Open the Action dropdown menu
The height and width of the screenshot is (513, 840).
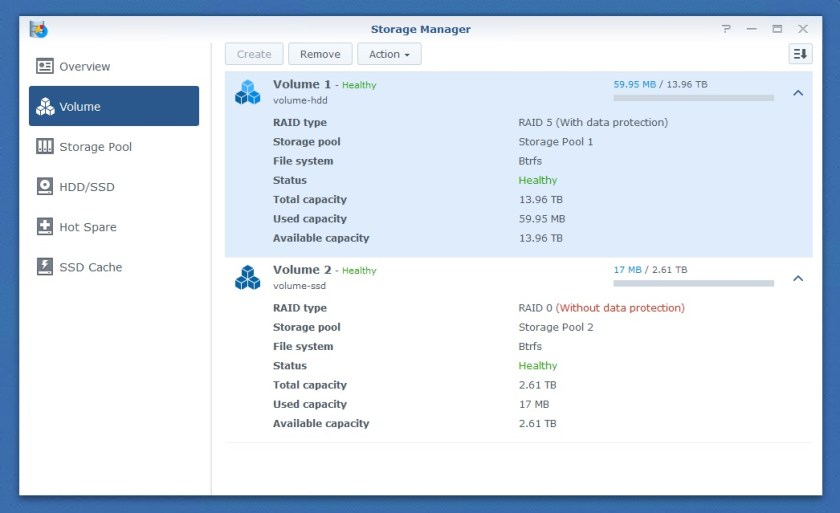pos(389,54)
